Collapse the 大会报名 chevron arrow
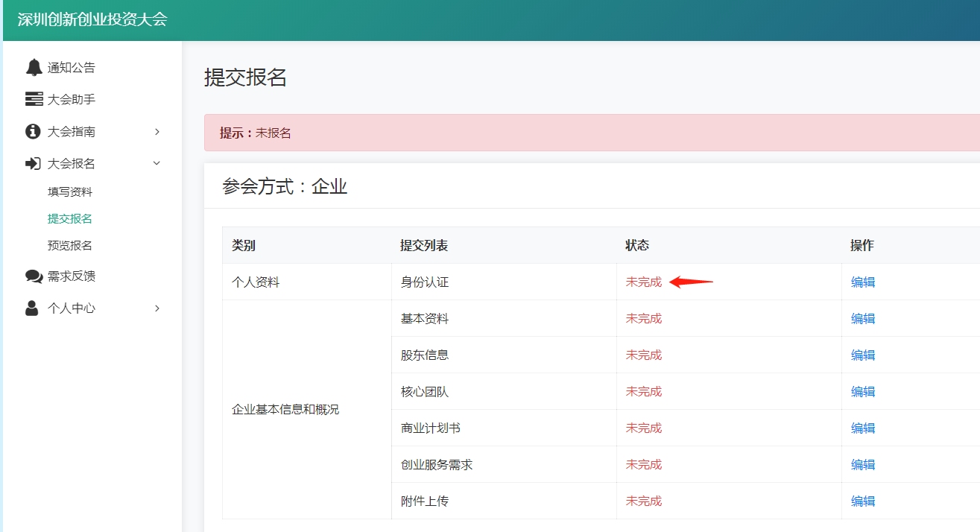This screenshot has height=532, width=980. tap(157, 163)
